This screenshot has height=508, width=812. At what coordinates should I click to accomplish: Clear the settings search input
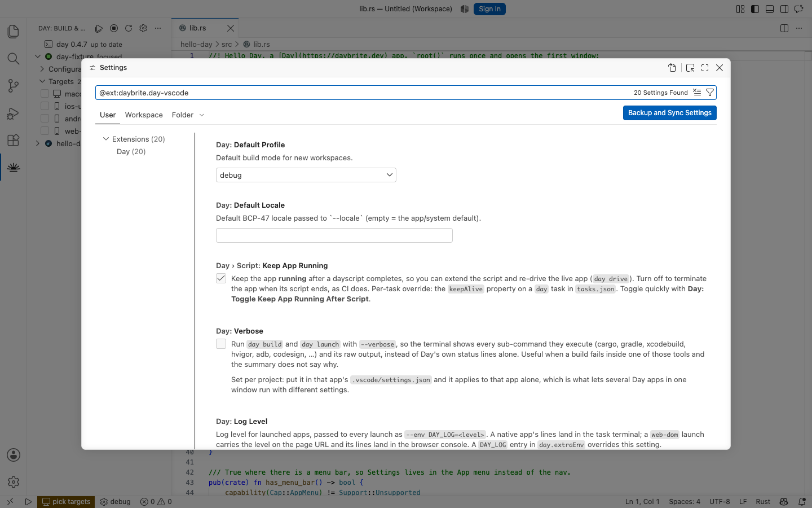pyautogui.click(x=697, y=93)
